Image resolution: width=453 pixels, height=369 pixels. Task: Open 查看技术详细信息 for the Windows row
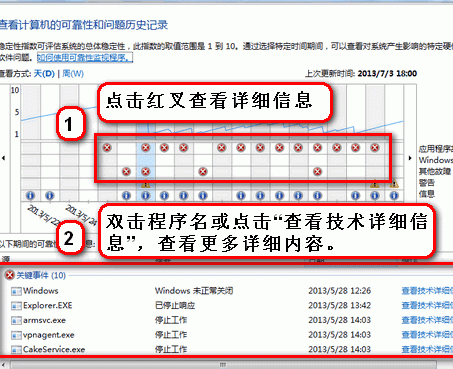(x=427, y=291)
